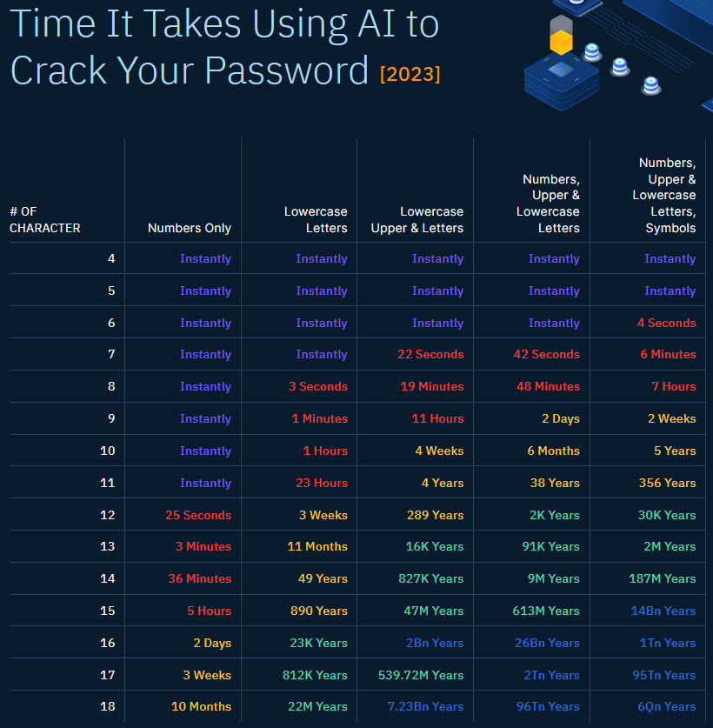Select the "Lowercase Upper & Letters" column header
The image size is (713, 728).
pyautogui.click(x=417, y=219)
